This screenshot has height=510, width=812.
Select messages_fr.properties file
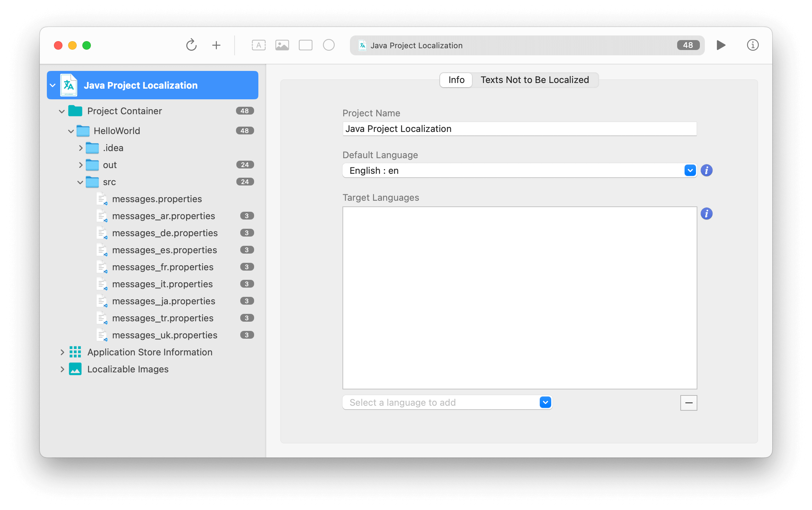tap(163, 267)
